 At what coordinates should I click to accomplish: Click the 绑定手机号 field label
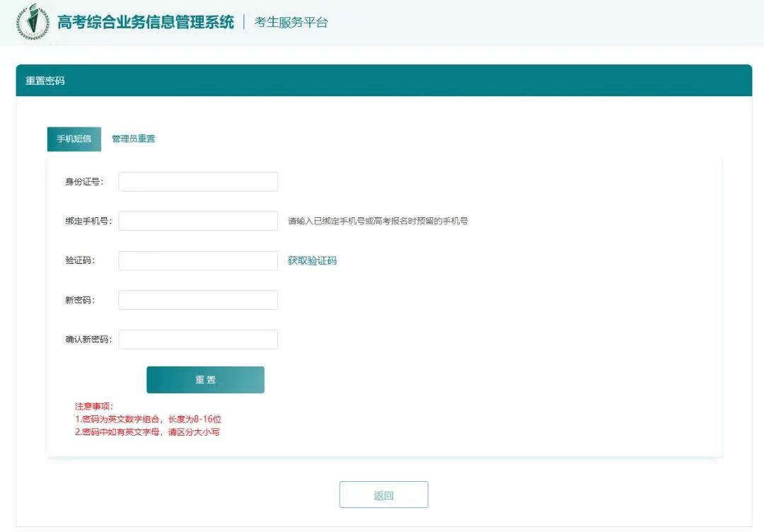click(x=88, y=221)
